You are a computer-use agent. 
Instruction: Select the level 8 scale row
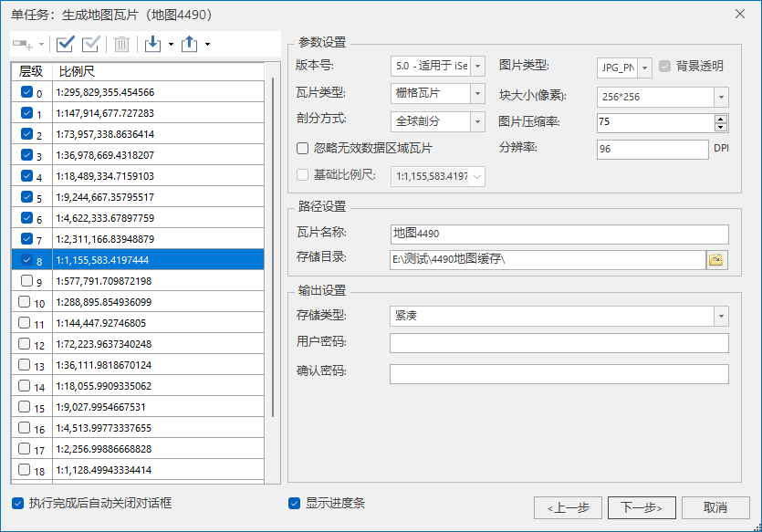tap(155, 260)
